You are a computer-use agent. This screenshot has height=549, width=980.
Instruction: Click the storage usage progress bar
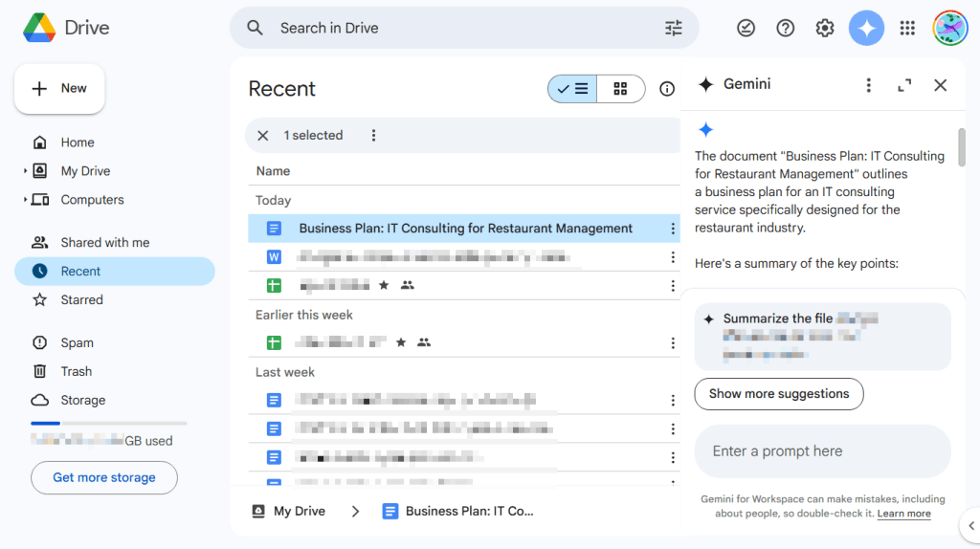tap(108, 423)
